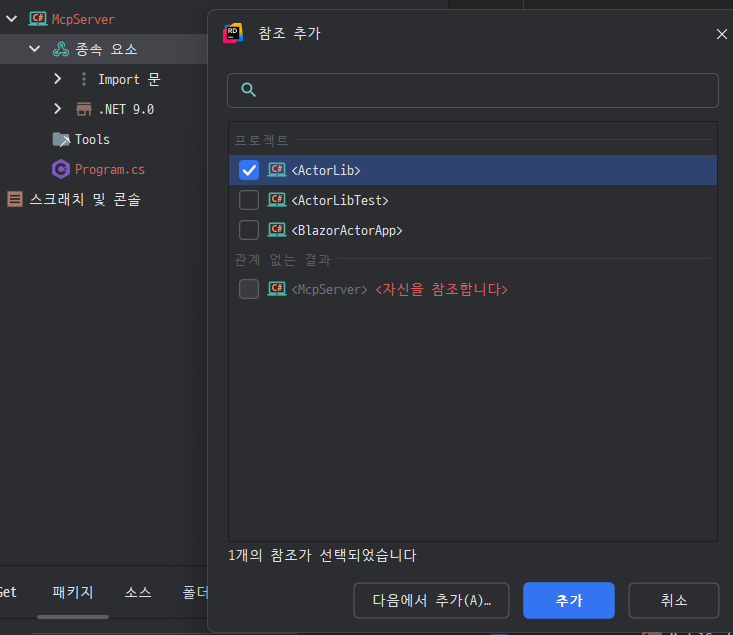
Task: Check the ActorLibTest checkbox
Action: [249, 200]
